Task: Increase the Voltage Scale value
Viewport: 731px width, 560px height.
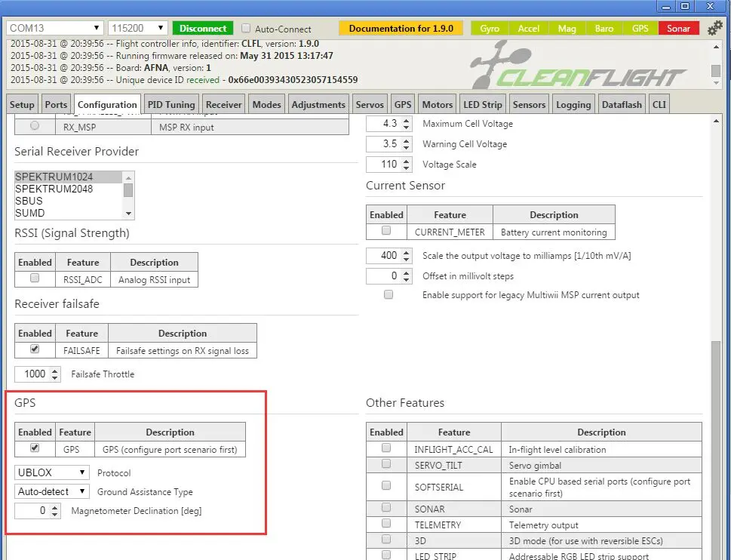Action: (407, 161)
